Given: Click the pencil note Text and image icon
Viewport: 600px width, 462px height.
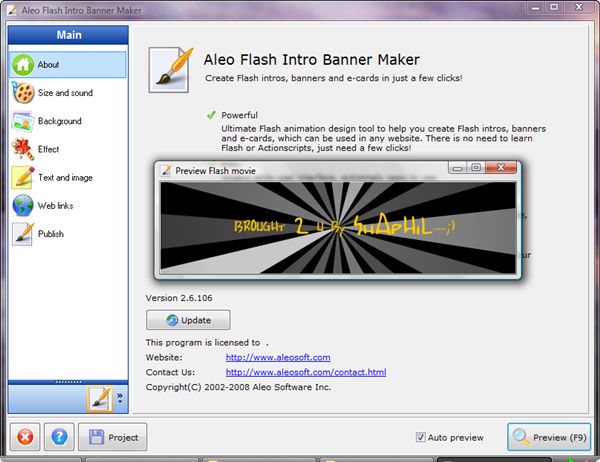Looking at the screenshot, I should pyautogui.click(x=23, y=178).
